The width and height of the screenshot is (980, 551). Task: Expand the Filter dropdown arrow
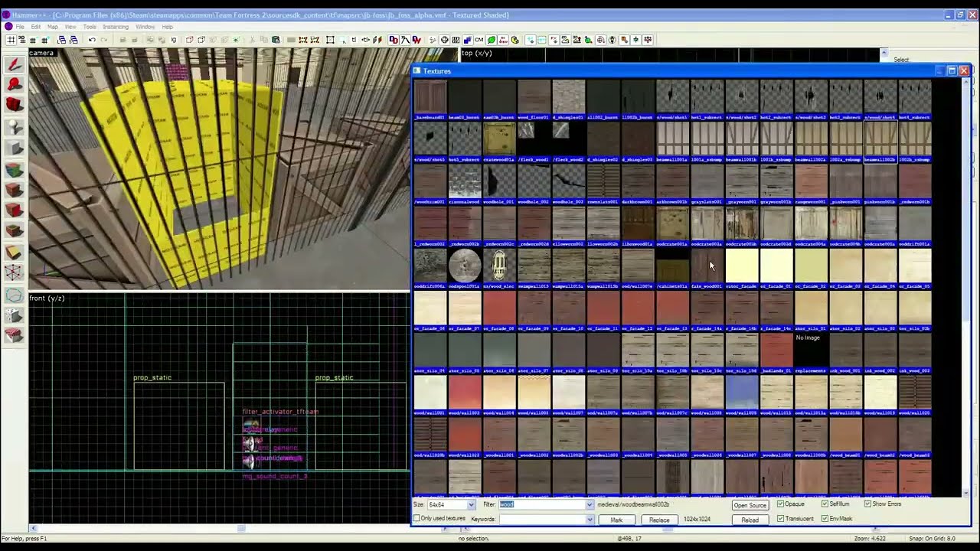(x=590, y=505)
